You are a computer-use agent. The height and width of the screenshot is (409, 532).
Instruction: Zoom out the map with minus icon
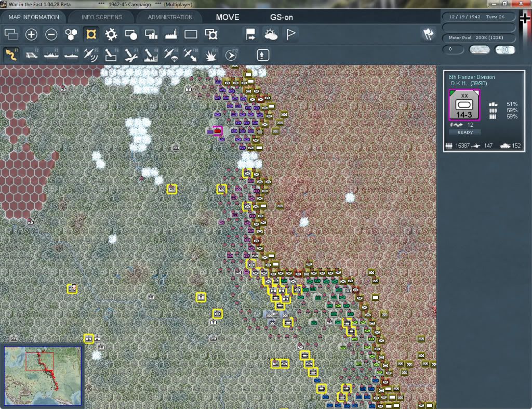(x=51, y=34)
